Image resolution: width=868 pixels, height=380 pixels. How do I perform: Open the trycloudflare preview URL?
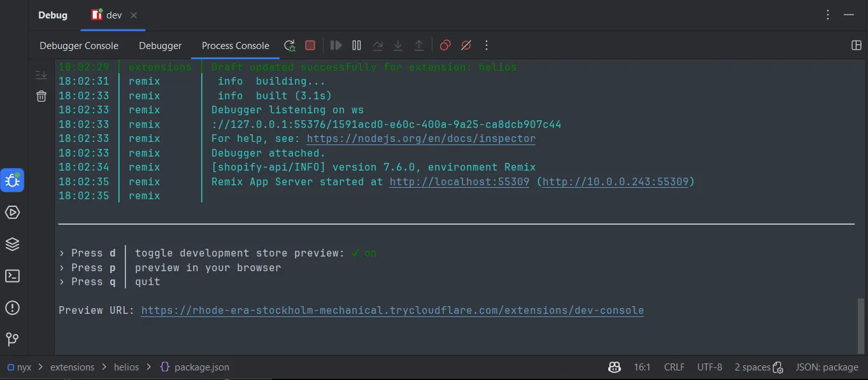coord(392,310)
